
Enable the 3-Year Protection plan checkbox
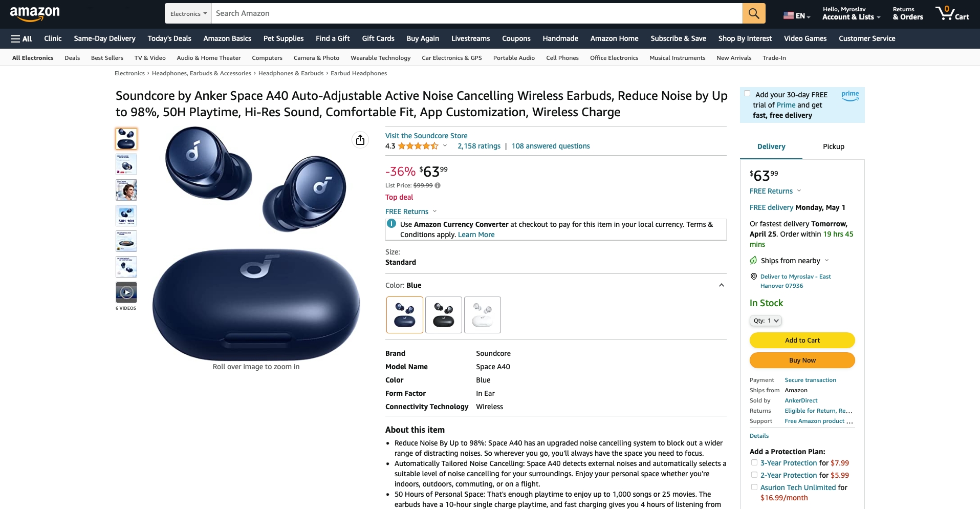click(x=754, y=462)
